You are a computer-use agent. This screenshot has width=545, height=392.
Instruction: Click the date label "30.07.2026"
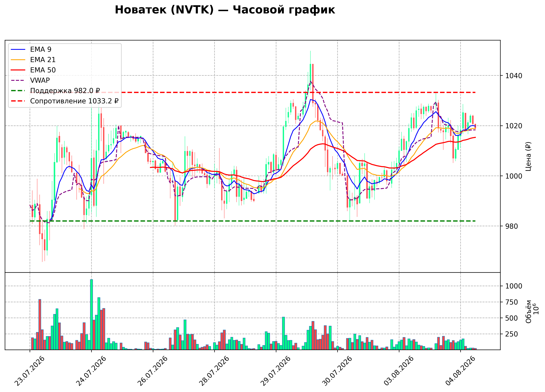(x=337, y=371)
